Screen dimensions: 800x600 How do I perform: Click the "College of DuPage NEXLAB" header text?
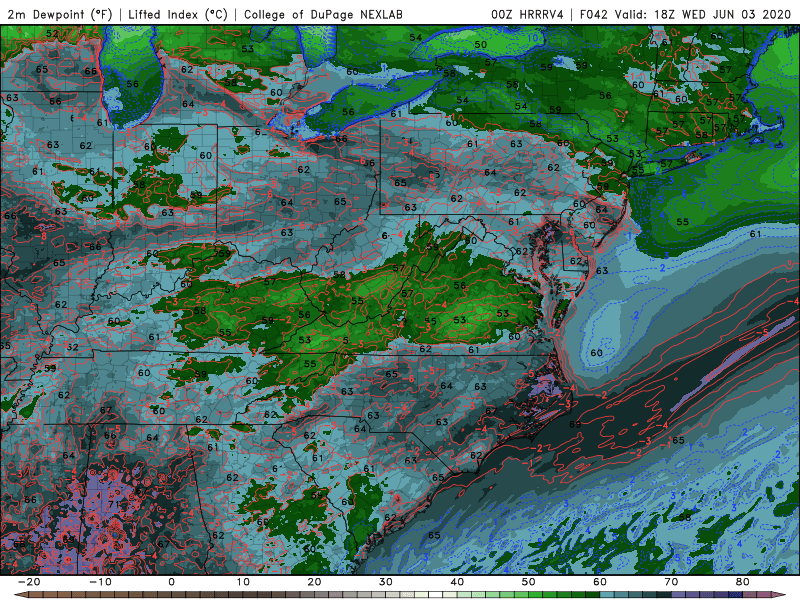point(323,14)
